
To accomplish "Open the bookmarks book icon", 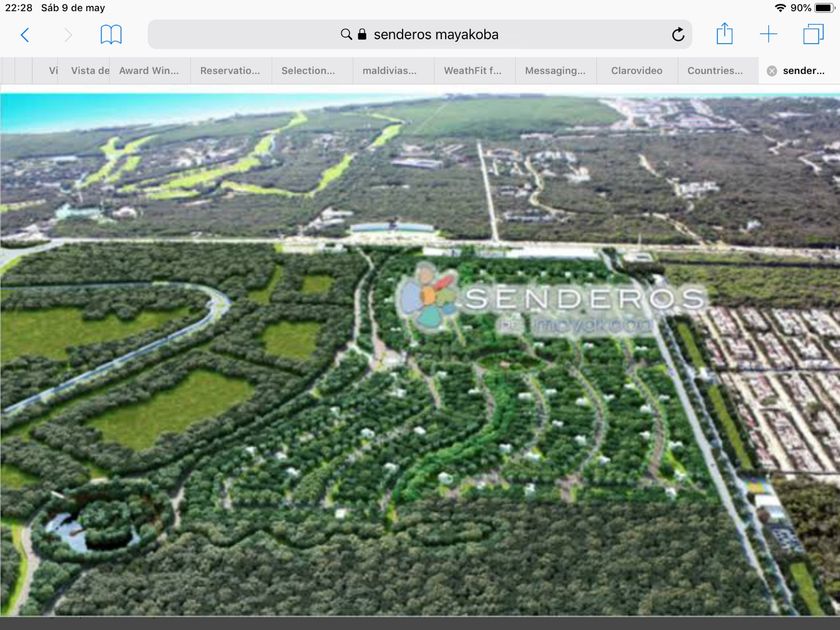I will pos(111,35).
